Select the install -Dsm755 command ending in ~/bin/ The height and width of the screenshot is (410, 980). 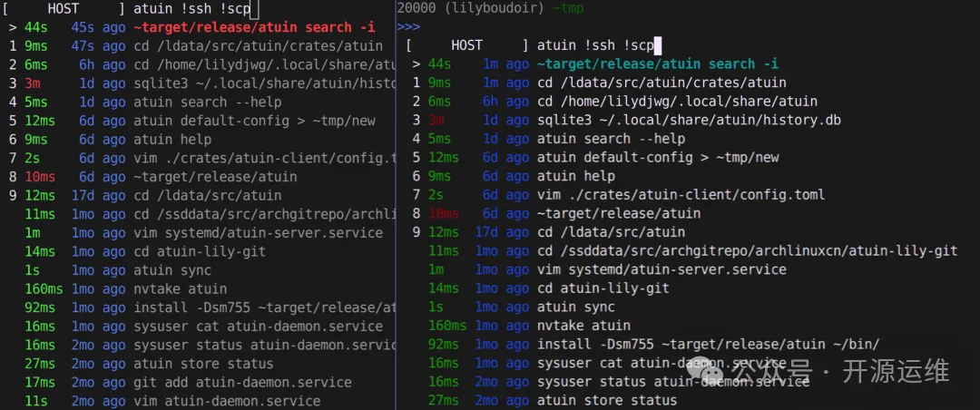click(708, 345)
